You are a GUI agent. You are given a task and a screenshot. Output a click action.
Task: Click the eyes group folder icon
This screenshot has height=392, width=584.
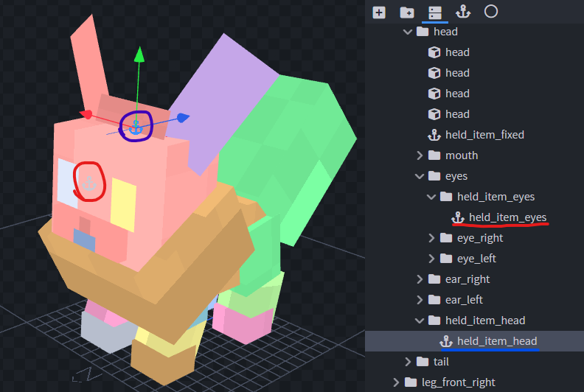click(x=434, y=175)
